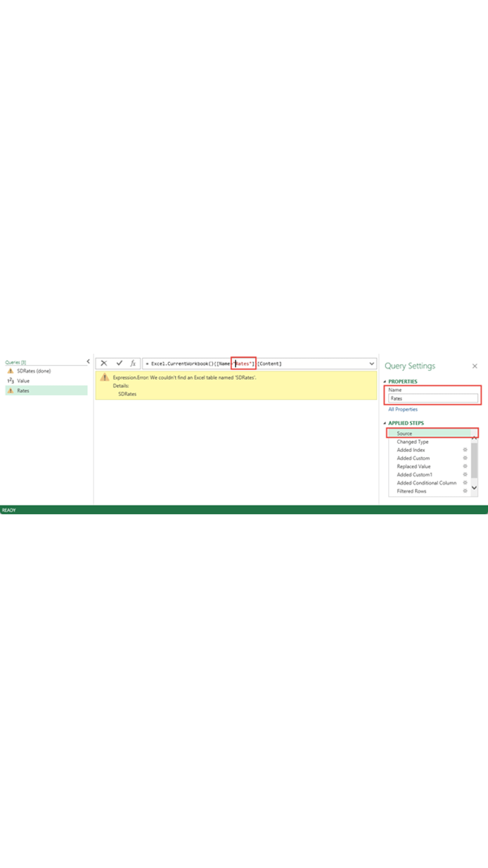
Task: Click the fx icon to add a new step
Action: click(133, 364)
